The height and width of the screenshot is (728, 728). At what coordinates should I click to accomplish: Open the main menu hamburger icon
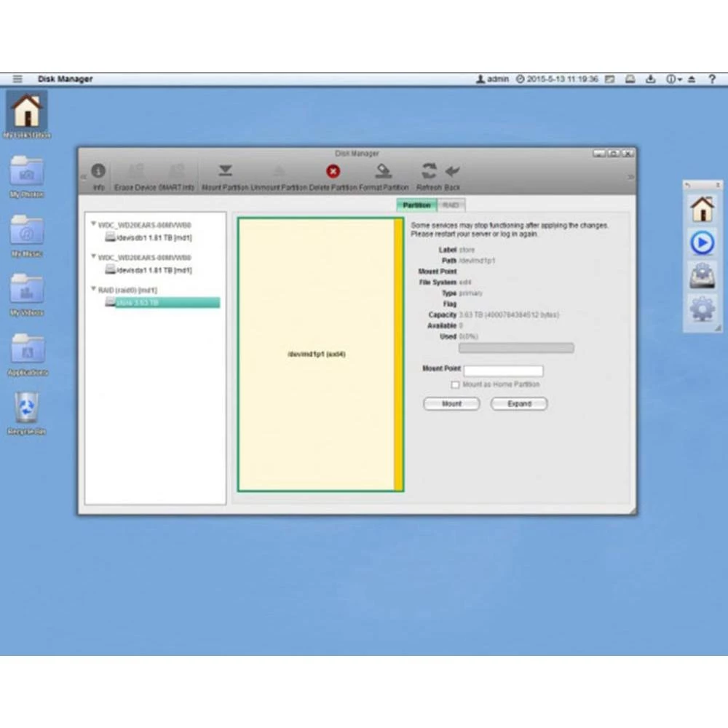click(17, 79)
